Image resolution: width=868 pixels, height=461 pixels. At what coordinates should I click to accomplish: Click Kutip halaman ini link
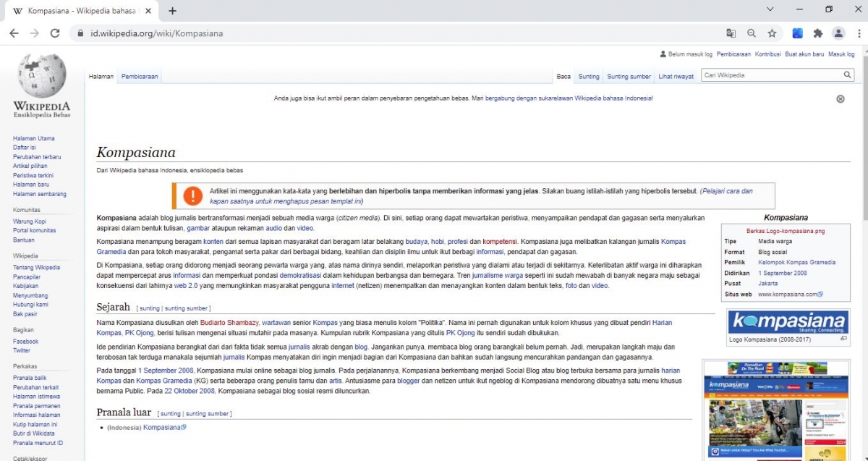pos(35,425)
